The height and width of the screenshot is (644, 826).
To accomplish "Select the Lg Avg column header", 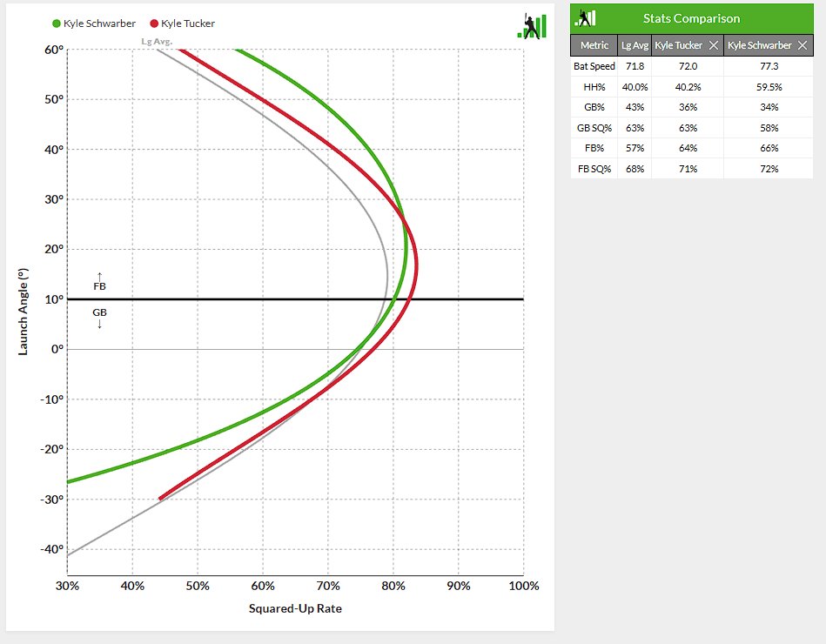I will point(635,45).
